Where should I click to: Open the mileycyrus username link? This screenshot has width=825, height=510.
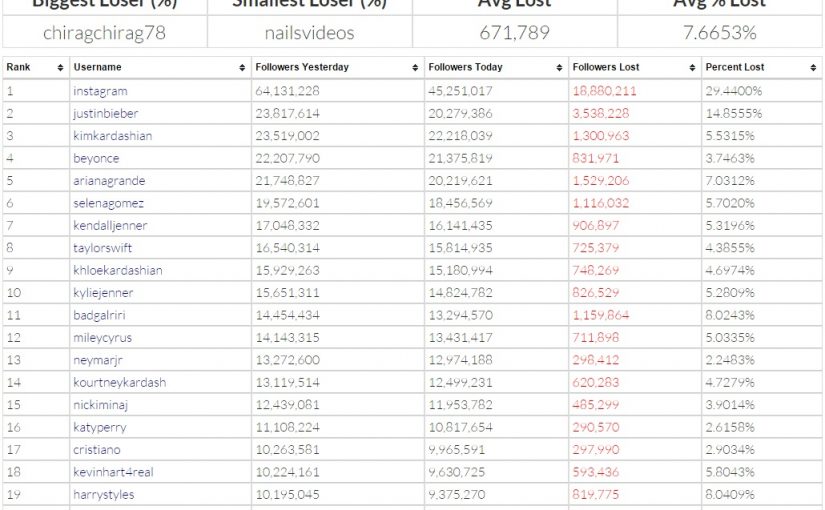(x=102, y=338)
